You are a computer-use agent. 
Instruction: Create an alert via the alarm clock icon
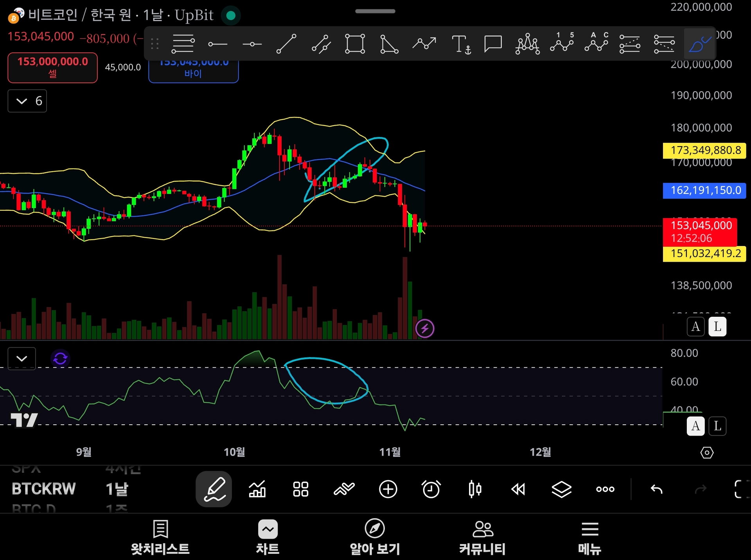[x=431, y=489]
